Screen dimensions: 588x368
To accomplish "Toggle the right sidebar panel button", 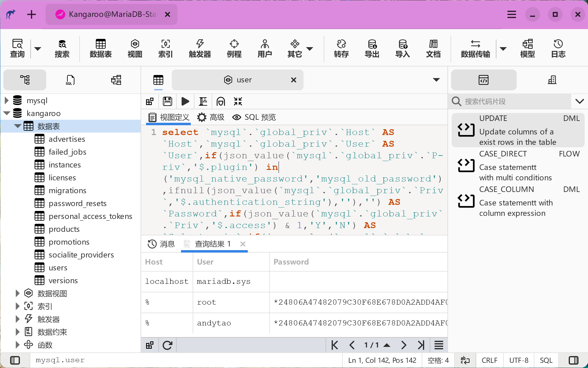I will coord(573,360).
